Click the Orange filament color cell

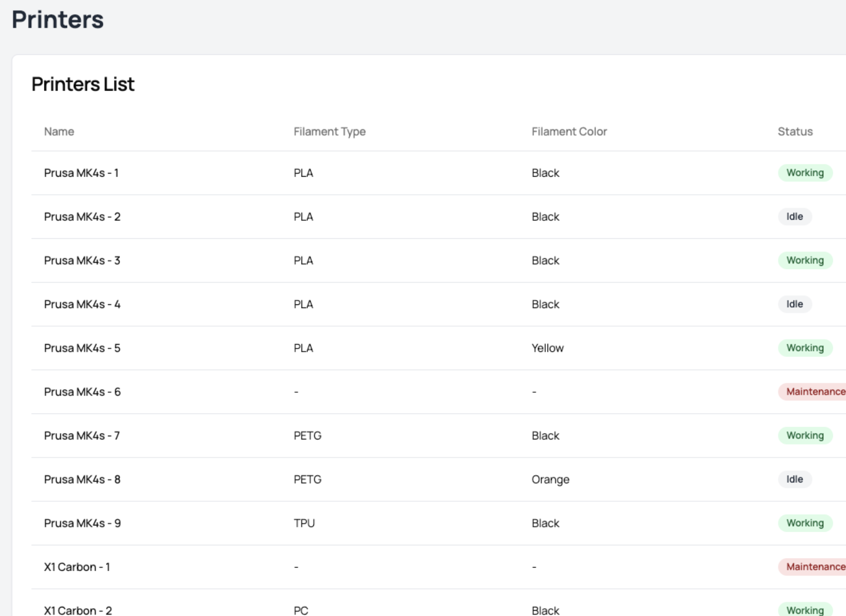pos(550,480)
